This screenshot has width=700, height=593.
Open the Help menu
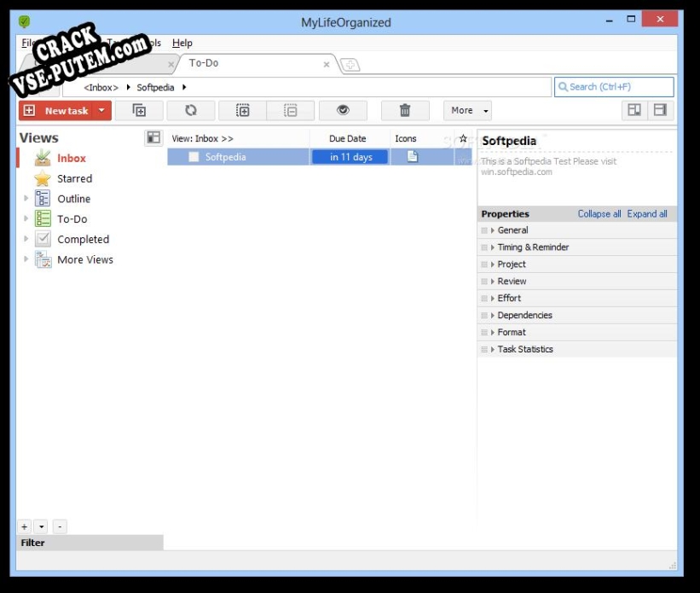(182, 43)
